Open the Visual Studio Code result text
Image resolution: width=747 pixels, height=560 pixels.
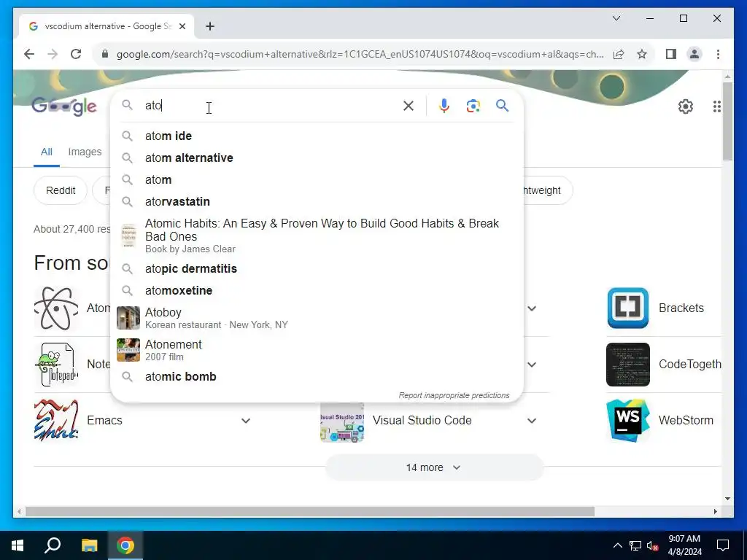click(x=422, y=421)
